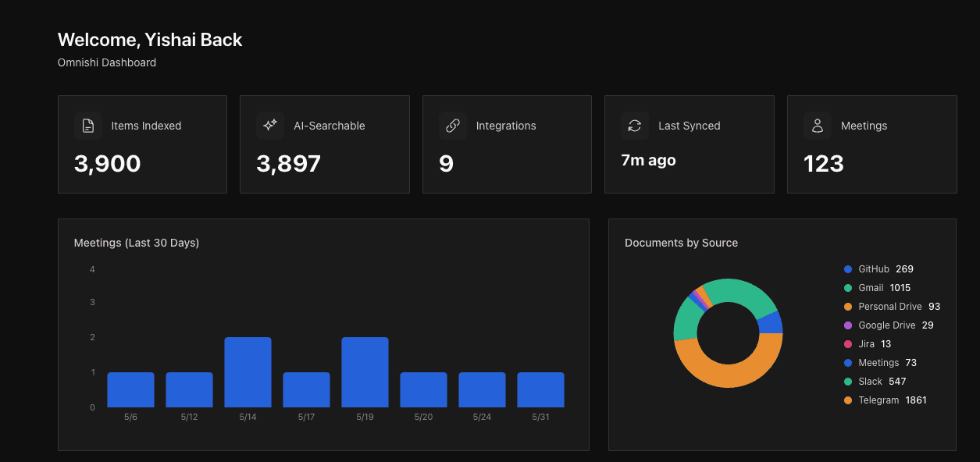Click the blue GitHub donut segment
The width and height of the screenshot is (980, 462).
pos(770,322)
